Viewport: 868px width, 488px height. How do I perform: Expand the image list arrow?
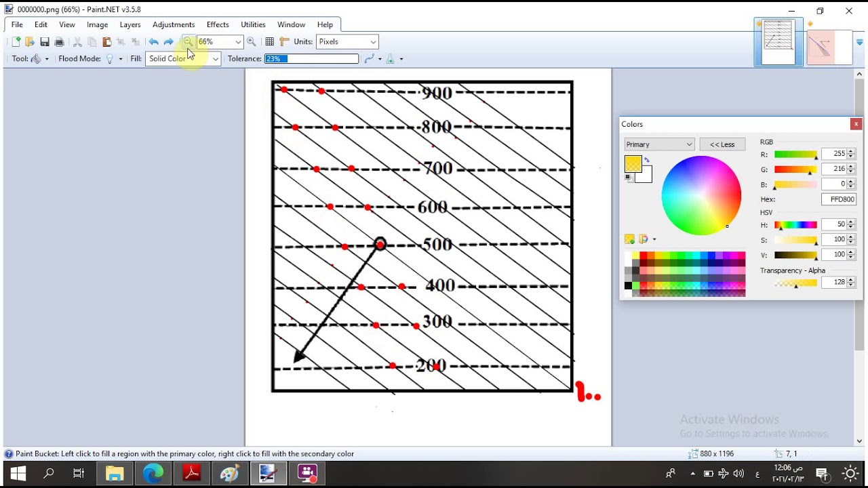click(x=860, y=42)
